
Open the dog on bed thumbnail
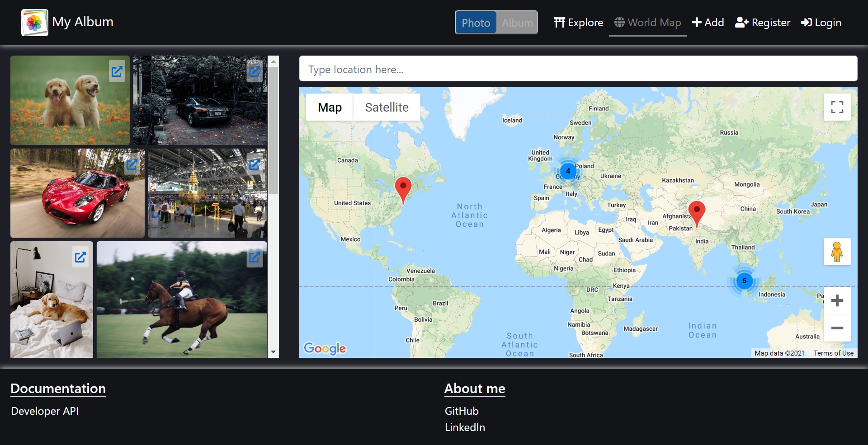point(52,300)
